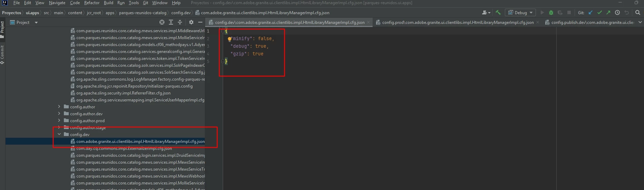Screen dimensions: 644x190
Task: Click the "minify": false line in editor
Action: 252,39
